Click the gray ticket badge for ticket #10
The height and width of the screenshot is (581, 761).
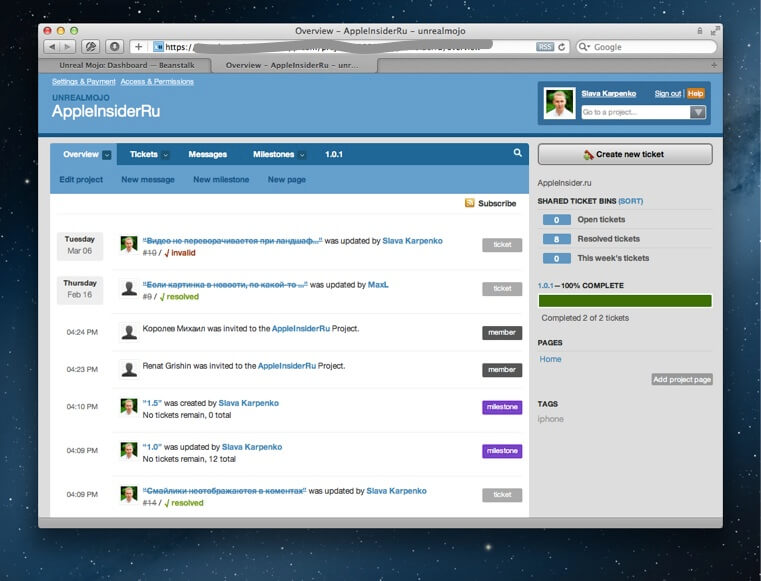(x=502, y=245)
